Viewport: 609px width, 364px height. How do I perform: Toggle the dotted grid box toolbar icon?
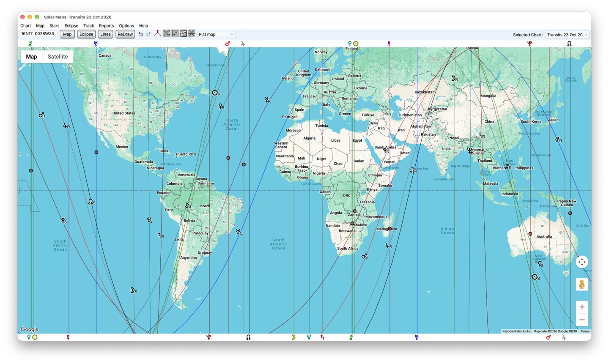(x=175, y=33)
